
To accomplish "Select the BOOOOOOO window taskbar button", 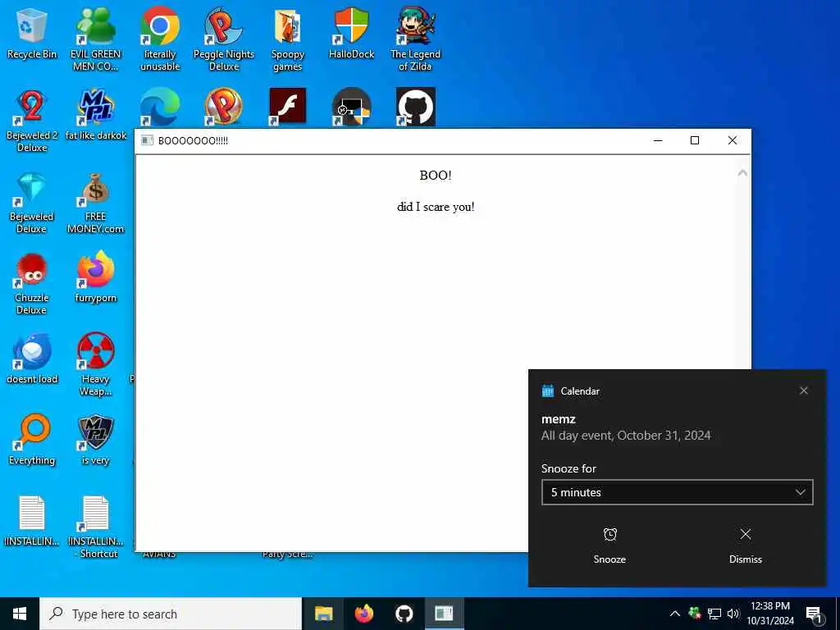I will pos(444,614).
